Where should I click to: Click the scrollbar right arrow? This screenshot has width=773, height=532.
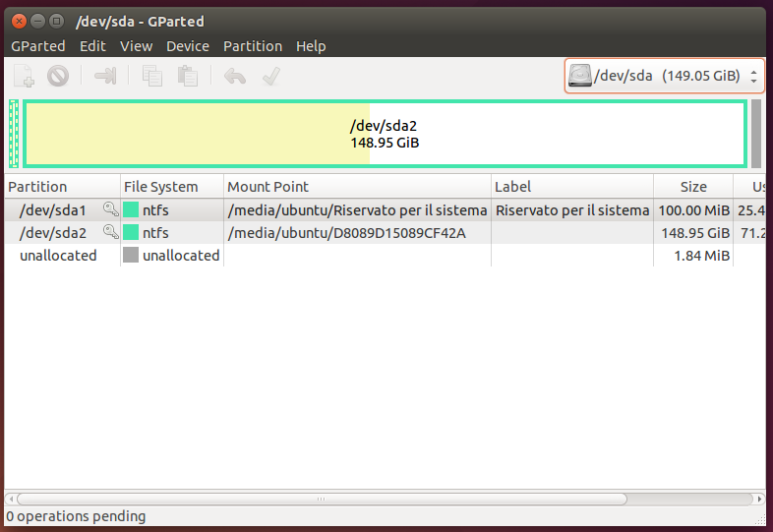tap(759, 499)
